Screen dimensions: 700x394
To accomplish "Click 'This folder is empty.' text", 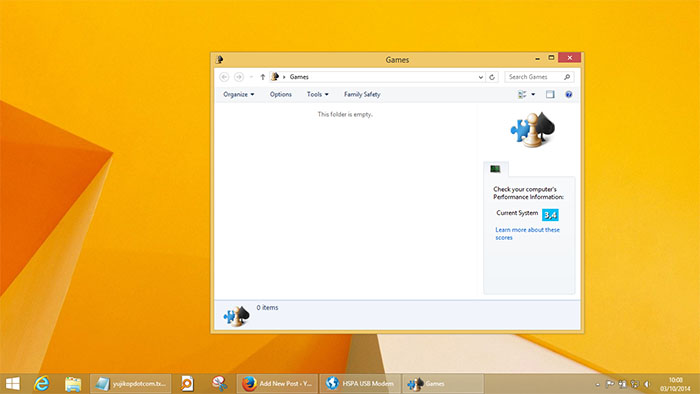I will 345,114.
